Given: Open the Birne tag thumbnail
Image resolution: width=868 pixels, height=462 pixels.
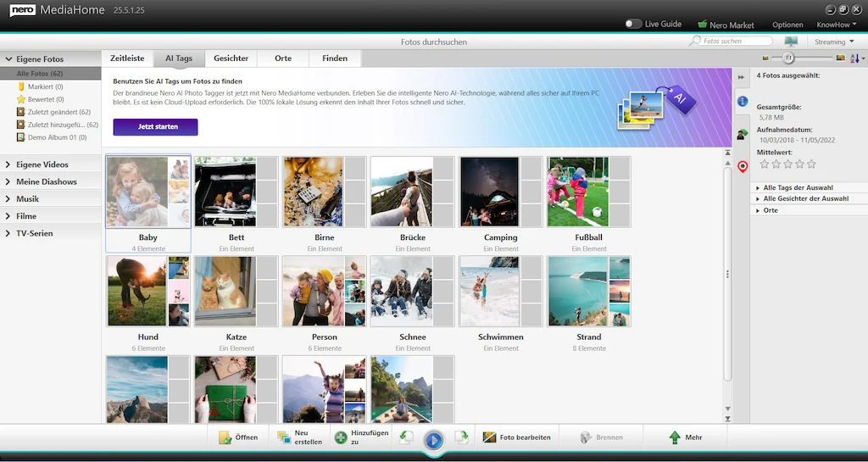Looking at the screenshot, I should tap(325, 192).
